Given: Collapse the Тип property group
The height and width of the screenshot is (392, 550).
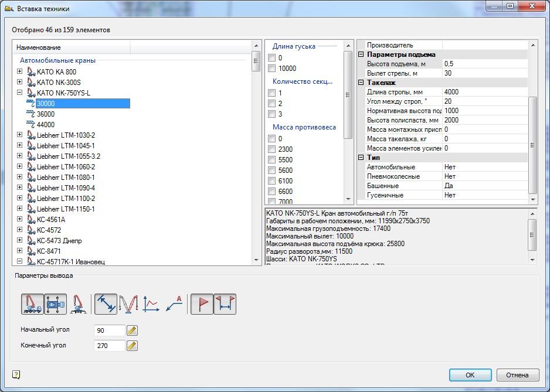Looking at the screenshot, I should pos(361,158).
